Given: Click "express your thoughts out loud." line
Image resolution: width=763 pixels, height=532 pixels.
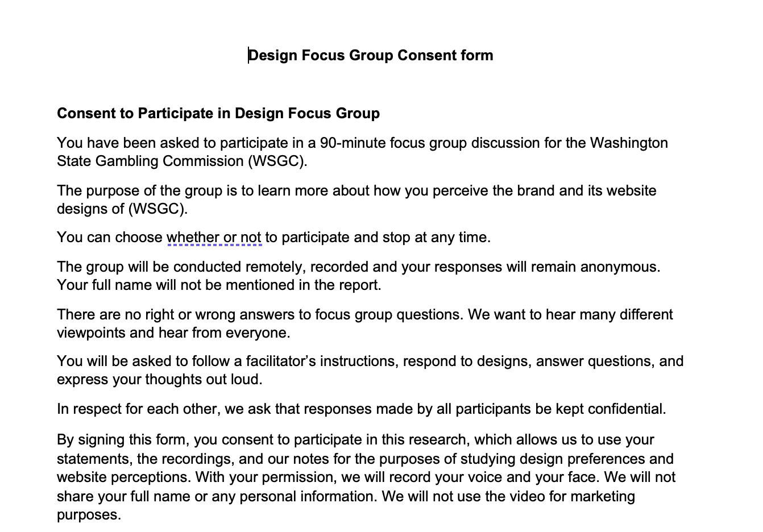Looking at the screenshot, I should [159, 379].
